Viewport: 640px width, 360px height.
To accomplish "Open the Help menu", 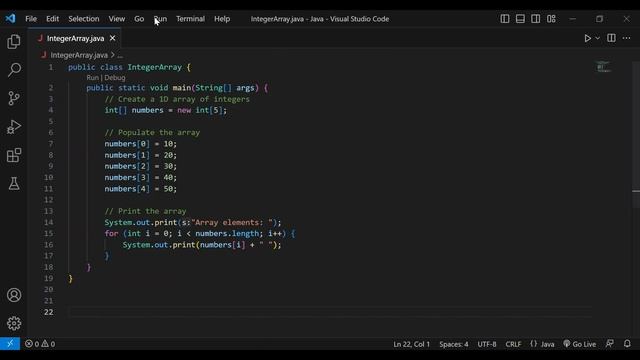I will coord(222,19).
